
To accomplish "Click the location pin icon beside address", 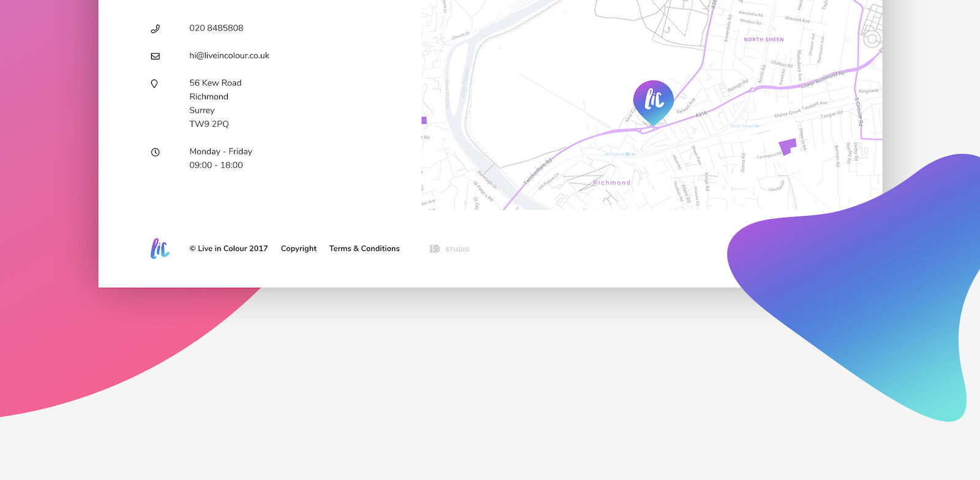I will pyautogui.click(x=154, y=84).
